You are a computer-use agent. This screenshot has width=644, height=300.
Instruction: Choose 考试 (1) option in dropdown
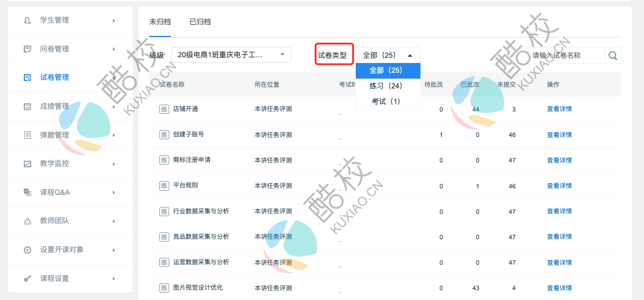point(386,101)
